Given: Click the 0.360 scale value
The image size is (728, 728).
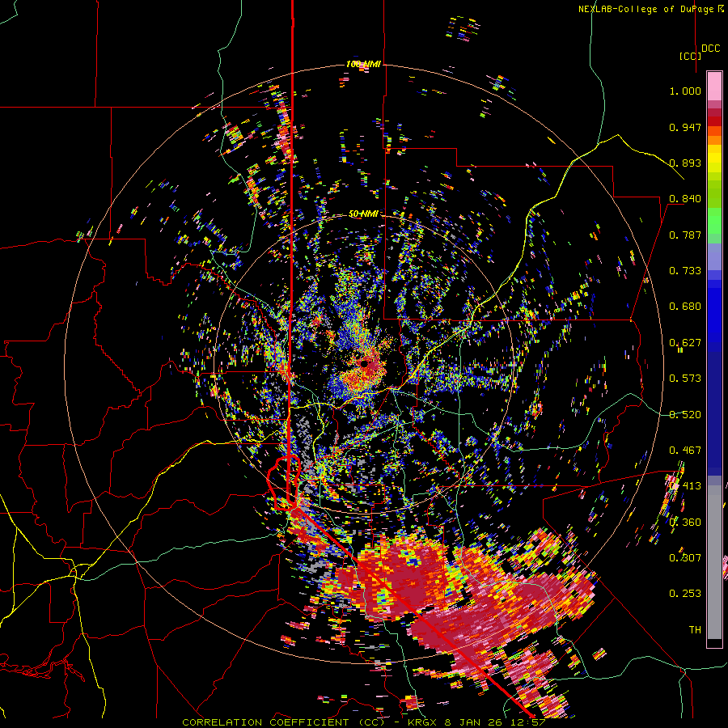Looking at the screenshot, I should point(685,523).
